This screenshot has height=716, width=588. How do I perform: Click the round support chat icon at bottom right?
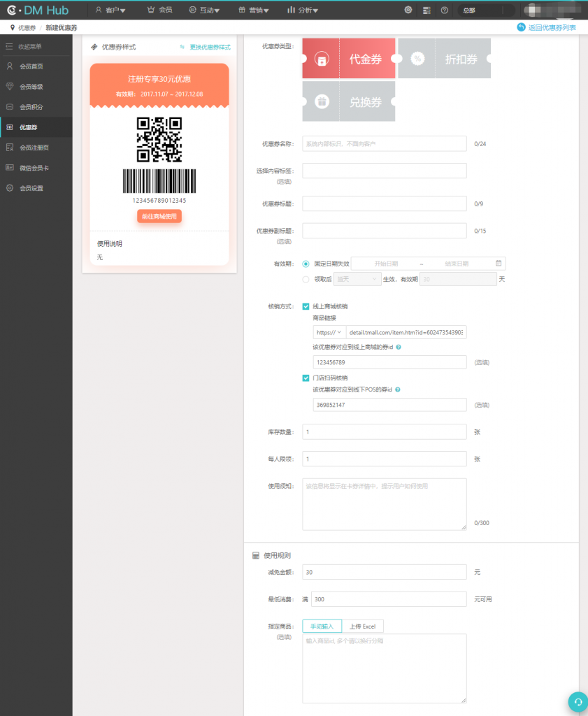578,702
